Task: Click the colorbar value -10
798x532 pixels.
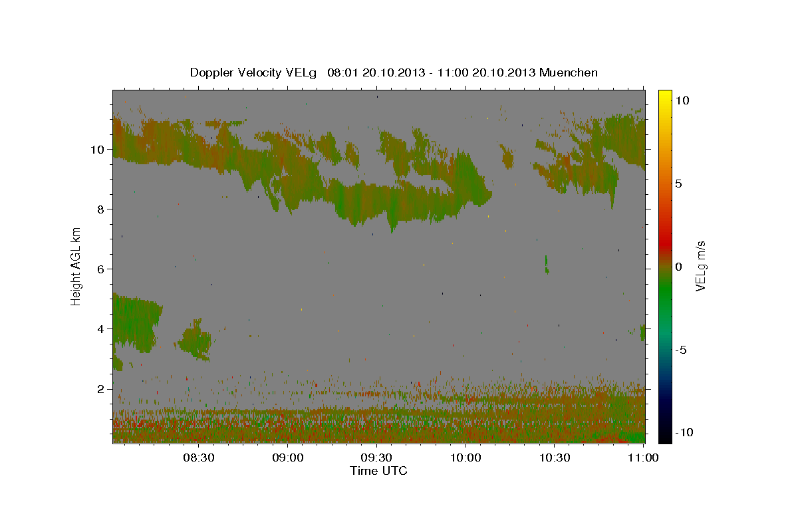Action: [x=684, y=432]
